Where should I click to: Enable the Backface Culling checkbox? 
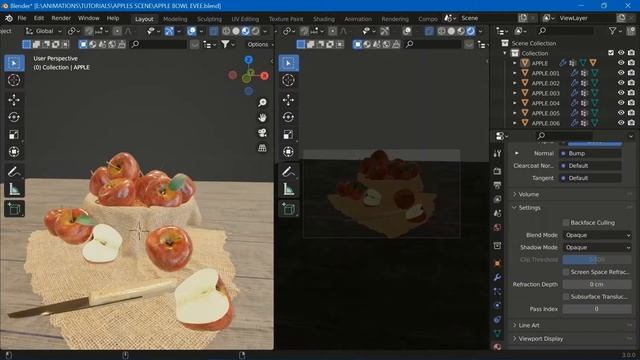566,223
